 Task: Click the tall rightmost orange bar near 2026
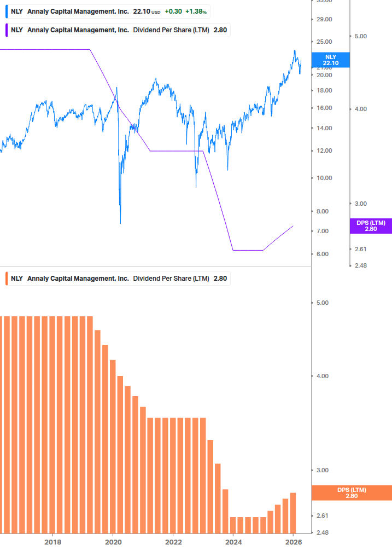293,513
